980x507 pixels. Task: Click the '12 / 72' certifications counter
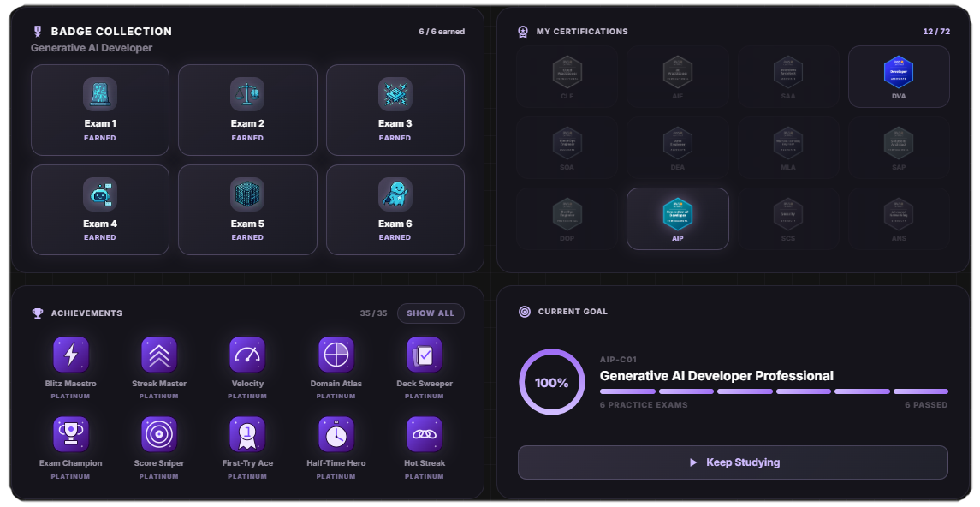936,31
